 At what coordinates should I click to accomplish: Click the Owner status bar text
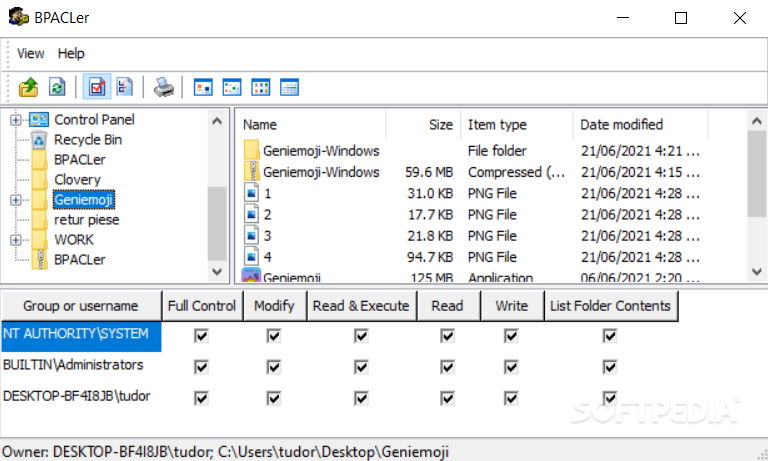point(225,452)
